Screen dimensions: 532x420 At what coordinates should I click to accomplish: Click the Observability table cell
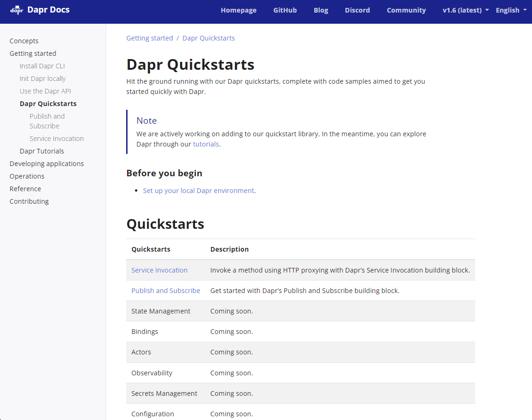tap(152, 373)
